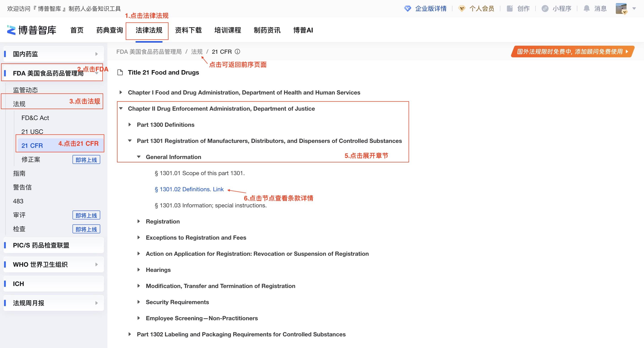Click the 小程序 mini-program icon
This screenshot has height=348, width=644.
pyautogui.click(x=545, y=9)
